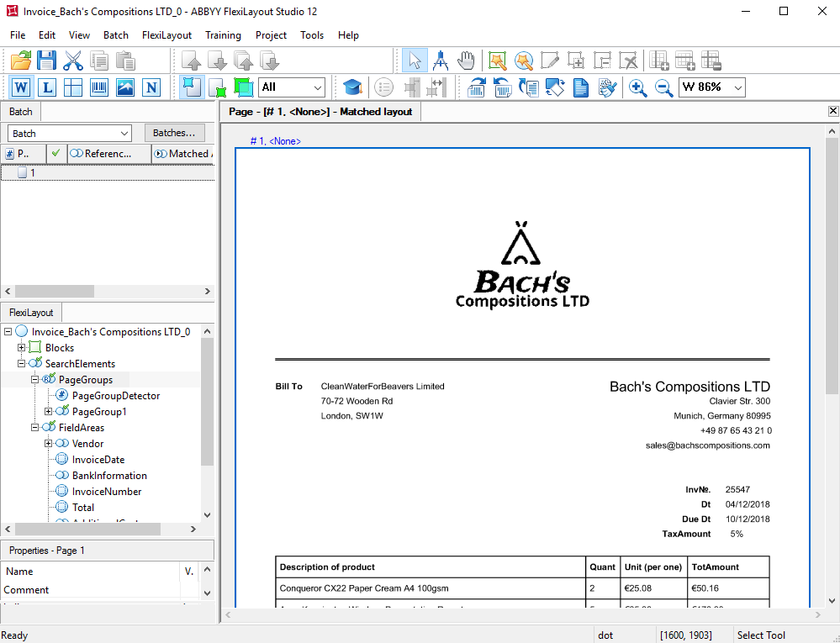
Task: Click the flip image rotate icon
Action: coord(555,87)
